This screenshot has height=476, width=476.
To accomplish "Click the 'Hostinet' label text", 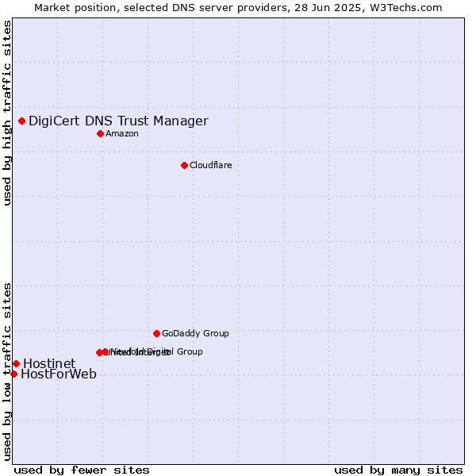I will click(49, 363).
